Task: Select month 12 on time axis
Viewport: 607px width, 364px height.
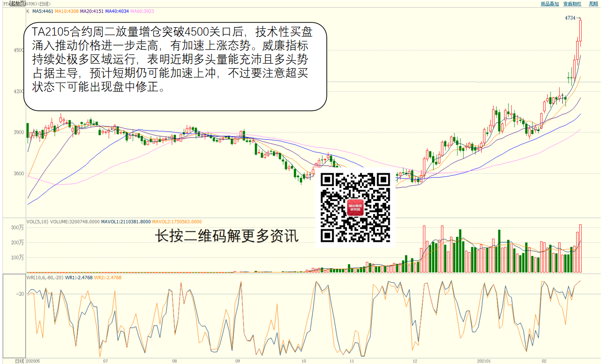Action: pyautogui.click(x=415, y=361)
